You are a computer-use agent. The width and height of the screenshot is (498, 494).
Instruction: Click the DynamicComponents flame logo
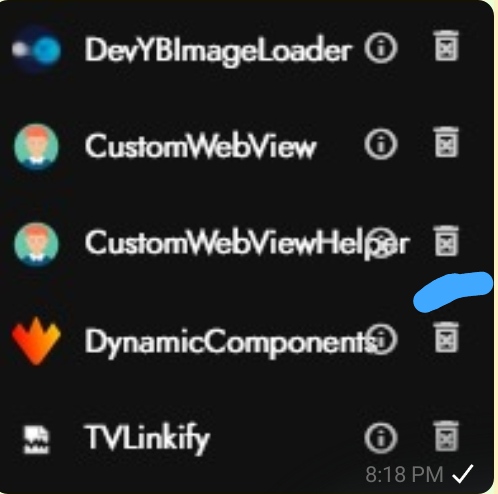(36, 341)
